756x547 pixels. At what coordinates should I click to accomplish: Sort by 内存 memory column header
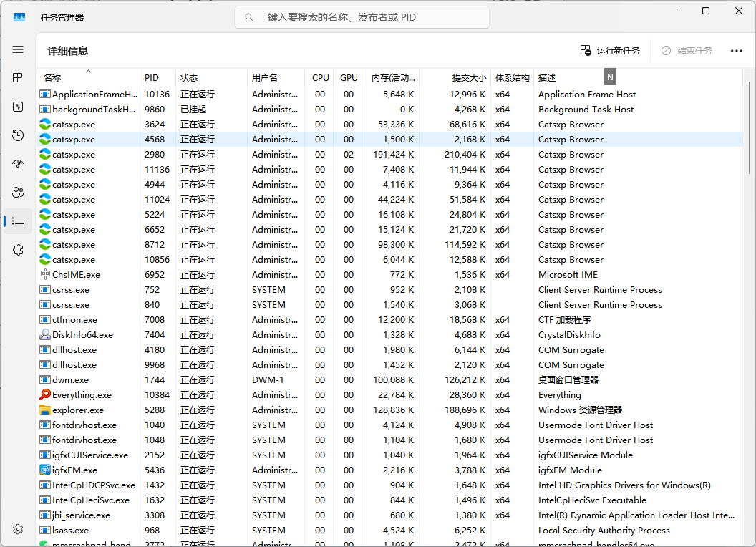[x=389, y=77]
